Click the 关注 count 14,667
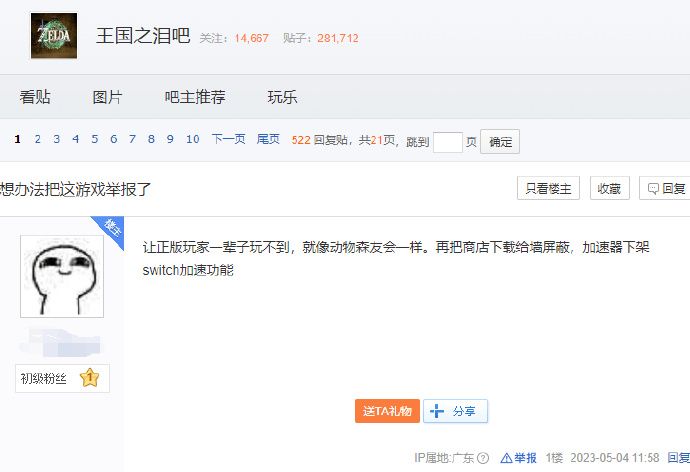The image size is (690, 472). 251,38
